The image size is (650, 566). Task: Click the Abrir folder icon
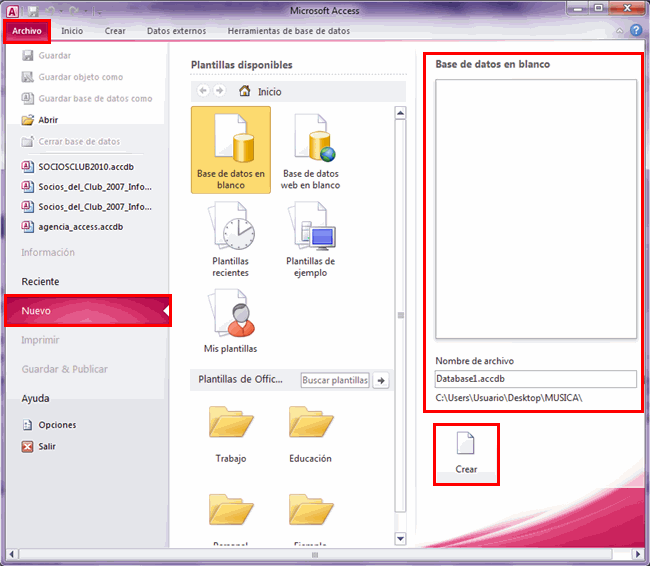pyautogui.click(x=28, y=120)
